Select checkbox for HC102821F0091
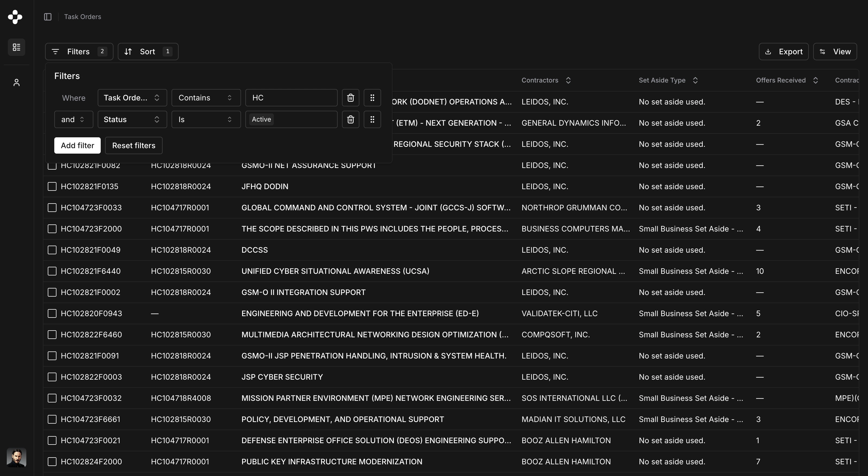868x476 pixels. coord(52,356)
